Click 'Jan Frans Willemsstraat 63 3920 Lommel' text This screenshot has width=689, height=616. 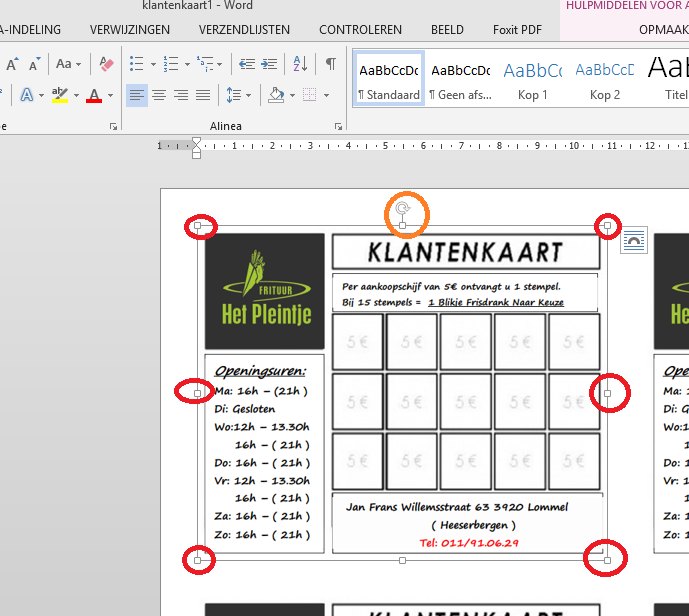pyautogui.click(x=457, y=507)
